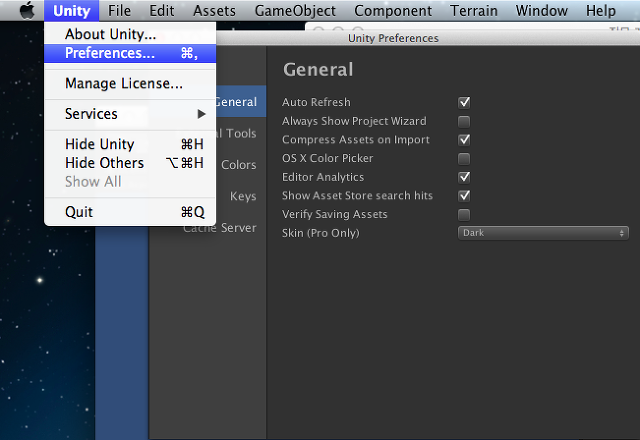Enable Always Show Project Wizard checkbox
This screenshot has width=640, height=440.
coord(464,121)
